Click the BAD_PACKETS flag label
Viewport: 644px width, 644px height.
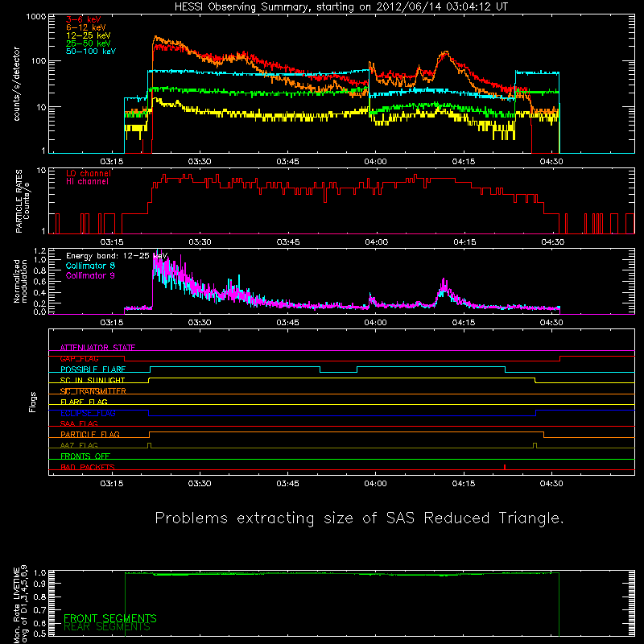tap(88, 467)
